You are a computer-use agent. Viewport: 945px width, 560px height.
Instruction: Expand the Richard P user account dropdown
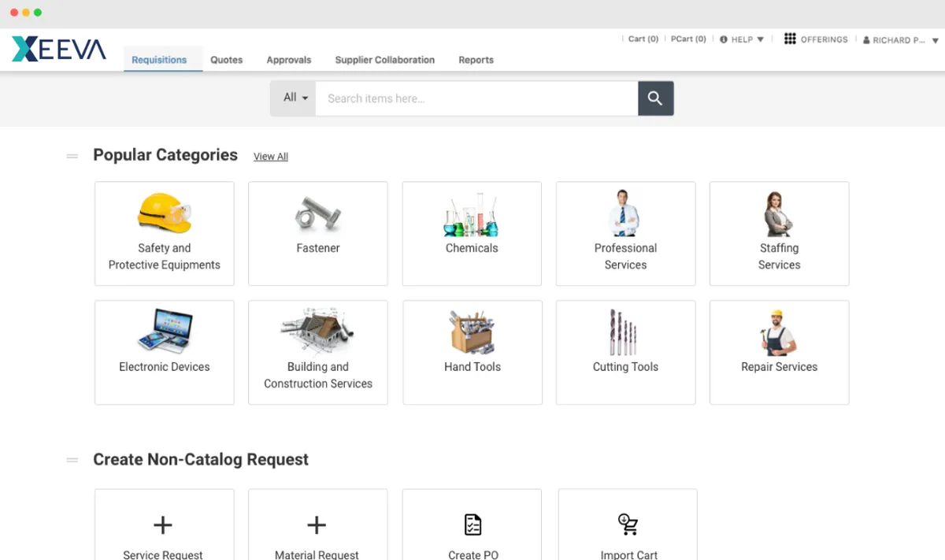coord(936,40)
